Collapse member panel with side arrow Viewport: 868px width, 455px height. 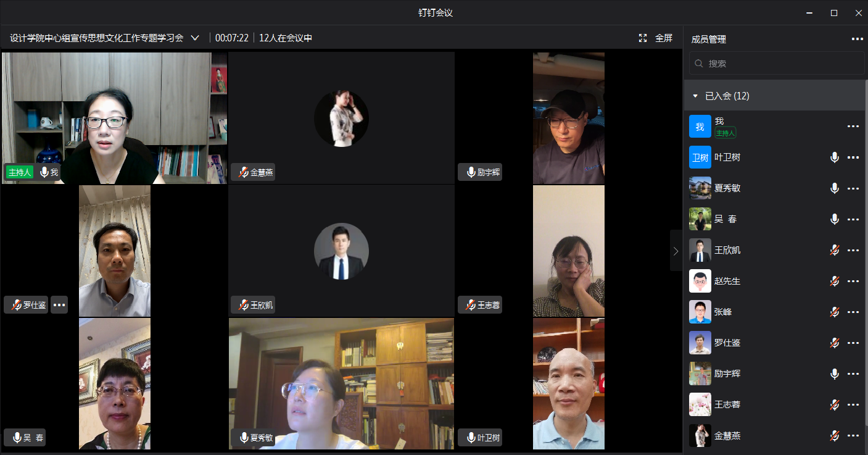pos(676,251)
